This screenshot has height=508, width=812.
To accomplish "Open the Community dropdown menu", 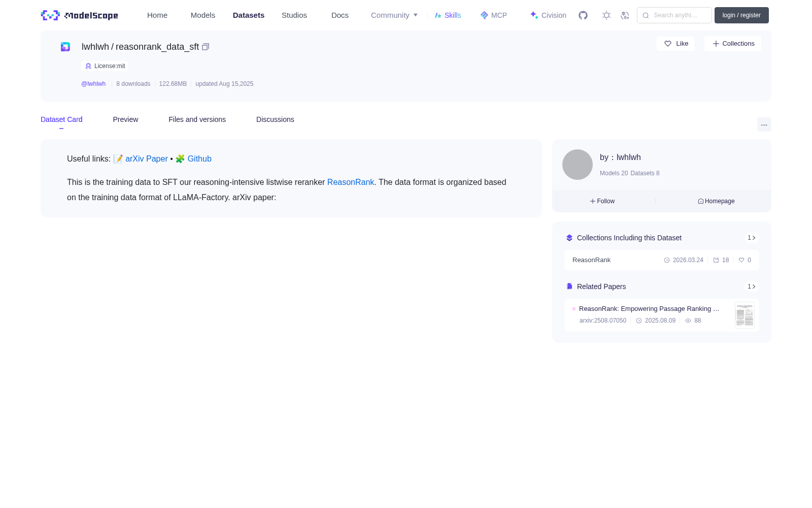I will pos(394,15).
